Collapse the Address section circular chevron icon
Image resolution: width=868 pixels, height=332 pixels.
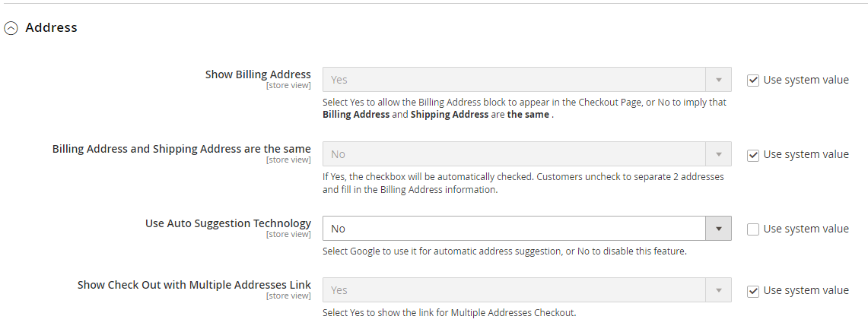pyautogui.click(x=11, y=28)
